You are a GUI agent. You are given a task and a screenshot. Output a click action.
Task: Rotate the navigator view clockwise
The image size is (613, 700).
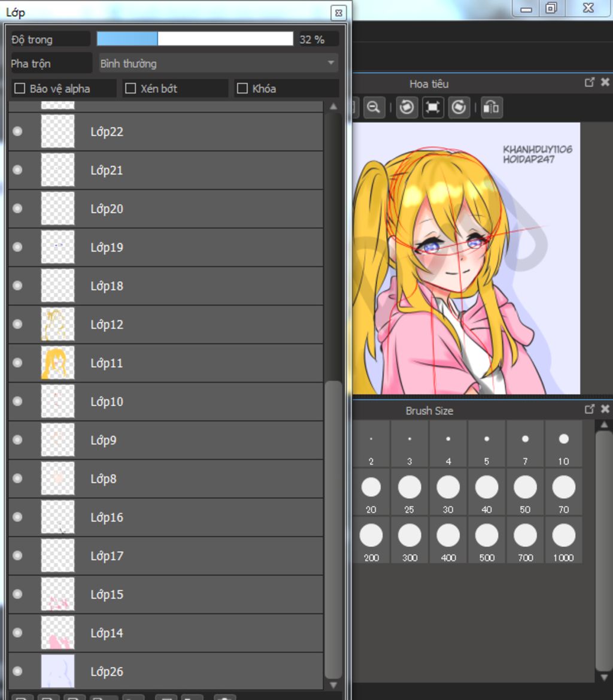pyautogui.click(x=459, y=107)
